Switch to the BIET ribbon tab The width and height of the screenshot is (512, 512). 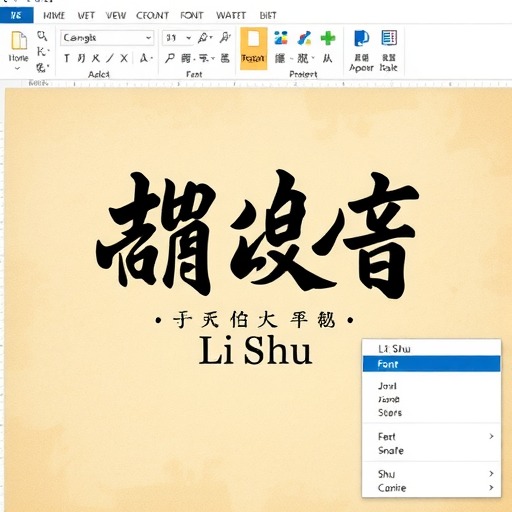268,15
